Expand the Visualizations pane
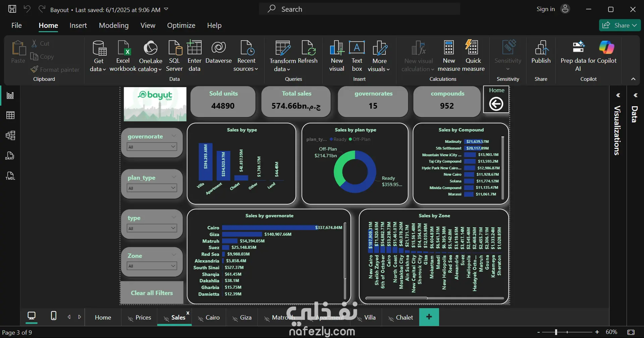This screenshot has height=338, width=644. [618, 96]
